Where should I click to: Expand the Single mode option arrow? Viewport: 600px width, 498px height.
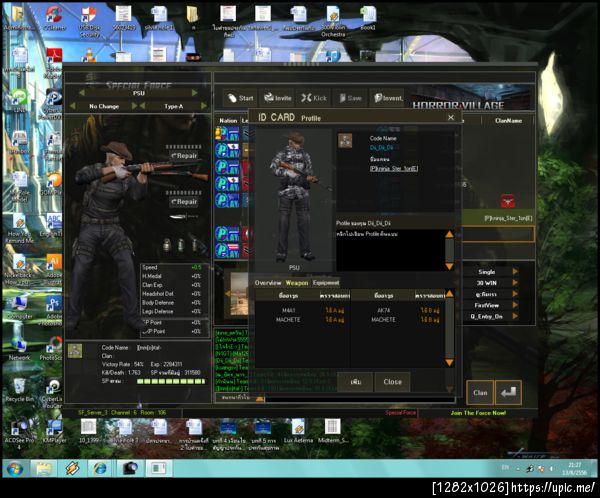[x=515, y=271]
